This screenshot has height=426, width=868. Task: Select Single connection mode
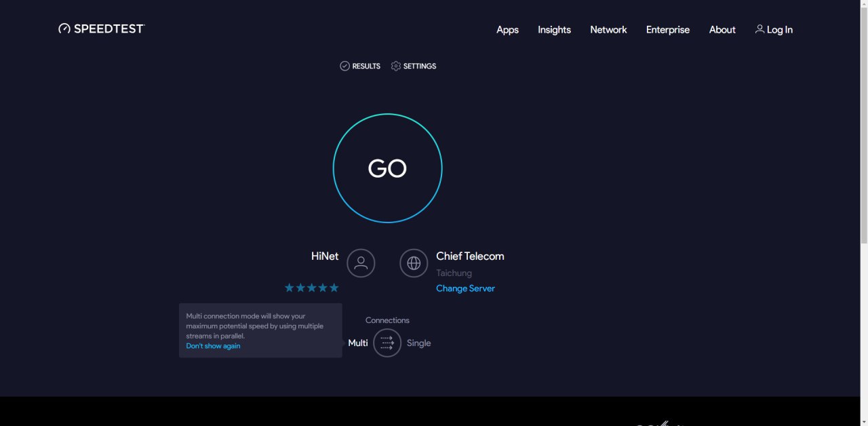(418, 343)
